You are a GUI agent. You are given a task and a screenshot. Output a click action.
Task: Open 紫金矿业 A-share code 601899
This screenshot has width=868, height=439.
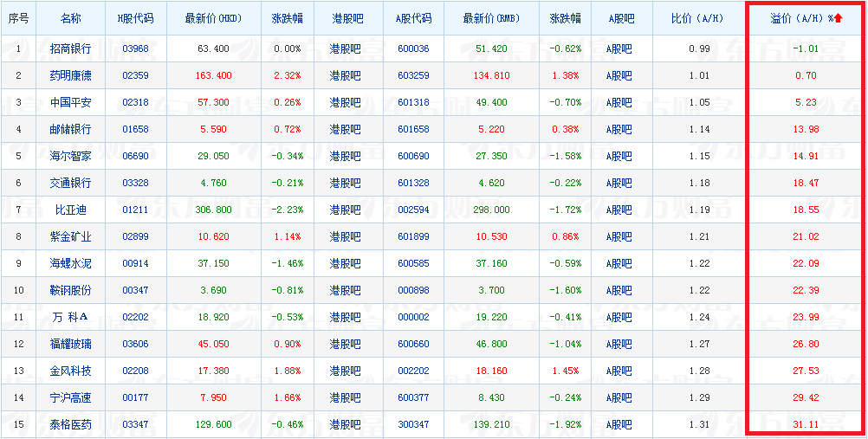(413, 236)
